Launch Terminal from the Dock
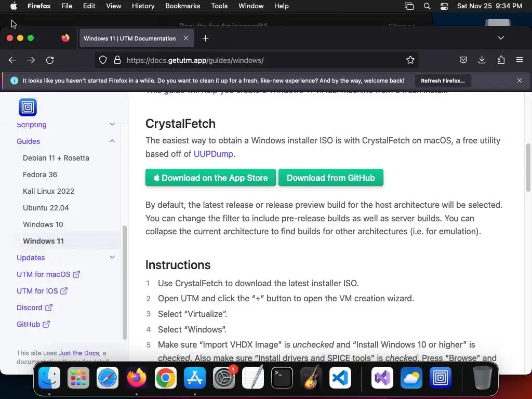Image resolution: width=532 pixels, height=399 pixels. 282,378
